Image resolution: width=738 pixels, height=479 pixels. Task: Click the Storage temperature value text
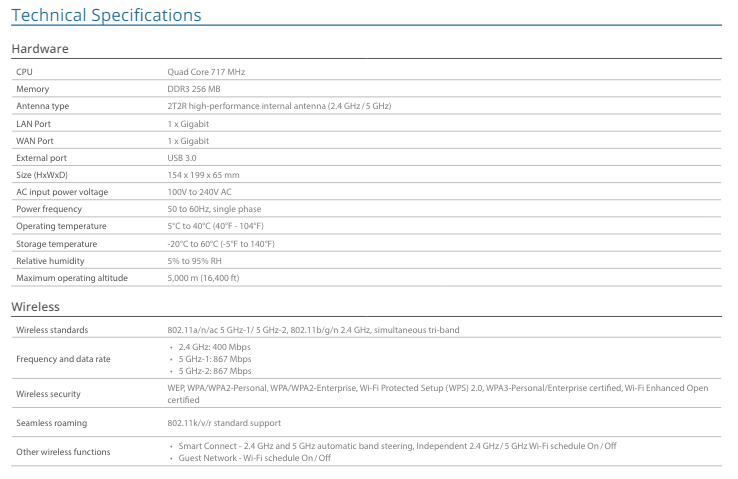click(x=220, y=244)
